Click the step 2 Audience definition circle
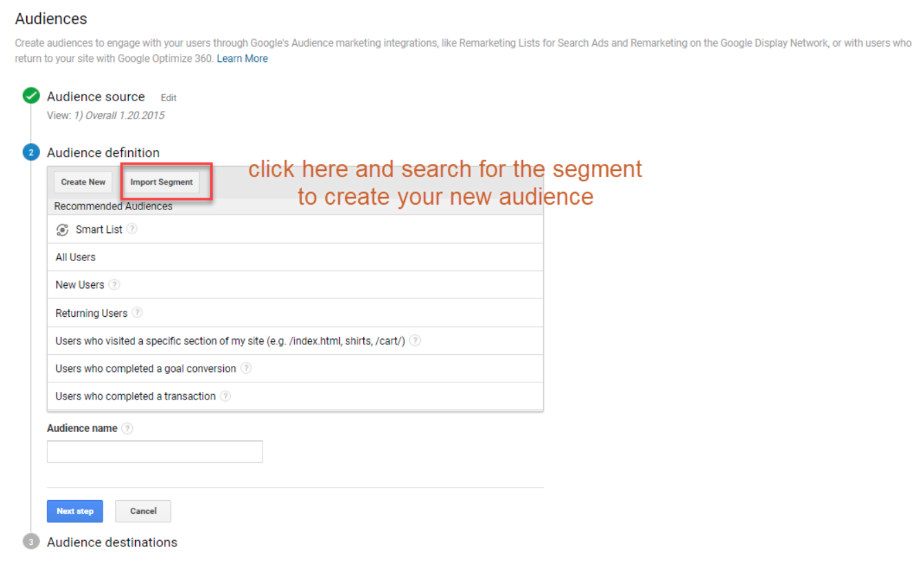Image resolution: width=924 pixels, height=567 pixels. click(31, 153)
